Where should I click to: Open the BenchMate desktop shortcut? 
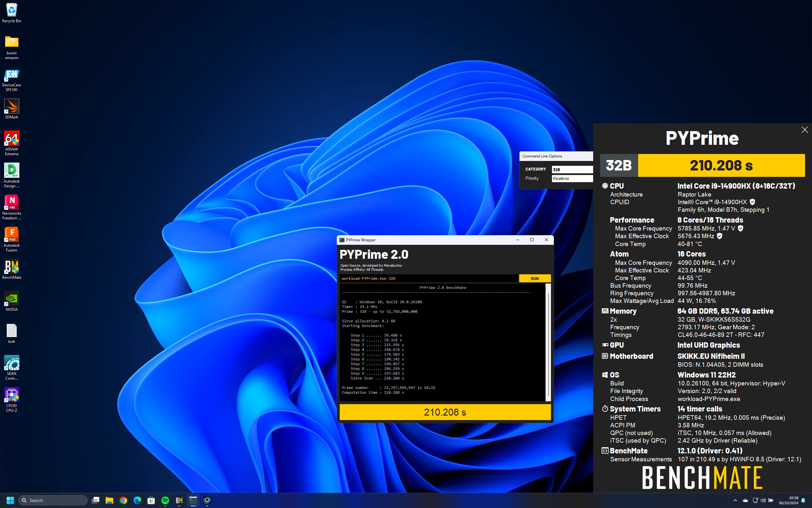(x=11, y=269)
